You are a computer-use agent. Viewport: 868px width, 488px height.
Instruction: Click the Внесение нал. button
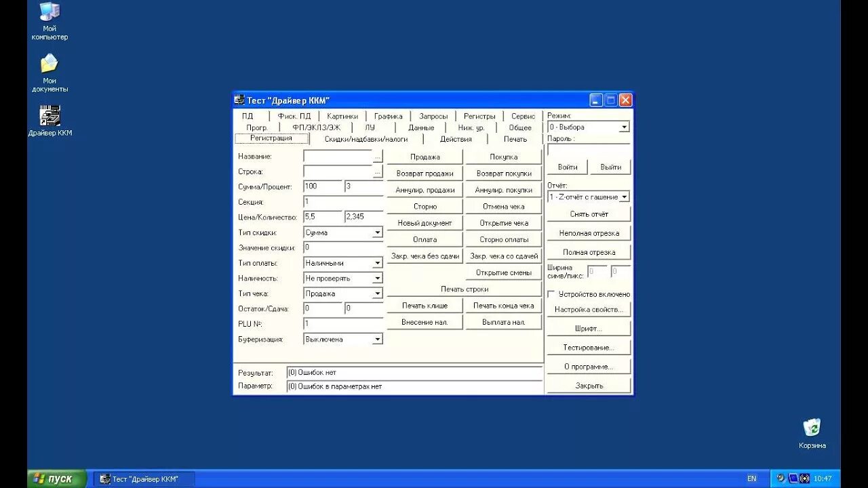(425, 322)
